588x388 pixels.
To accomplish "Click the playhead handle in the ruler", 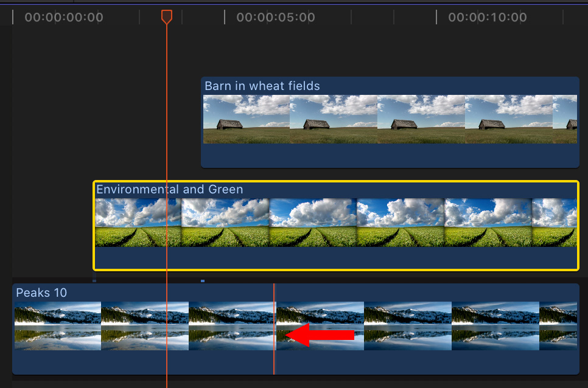I will 166,17.
